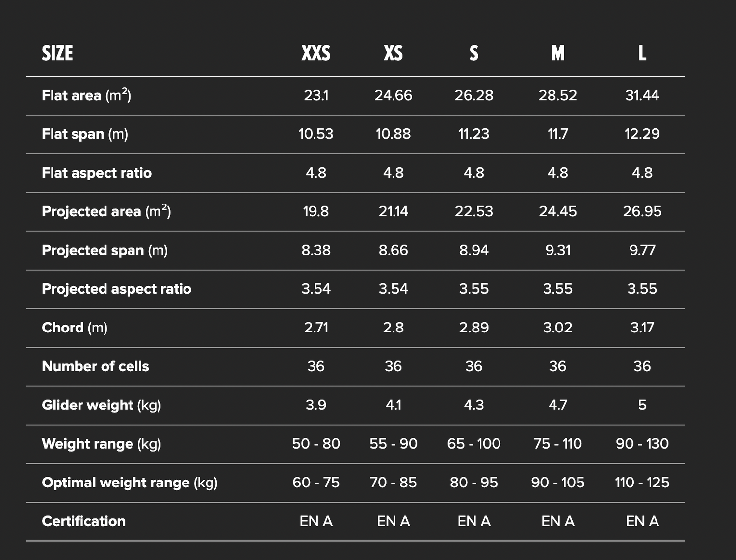The height and width of the screenshot is (560, 736).
Task: Select the "Number of cells" row label
Action: pyautogui.click(x=95, y=366)
